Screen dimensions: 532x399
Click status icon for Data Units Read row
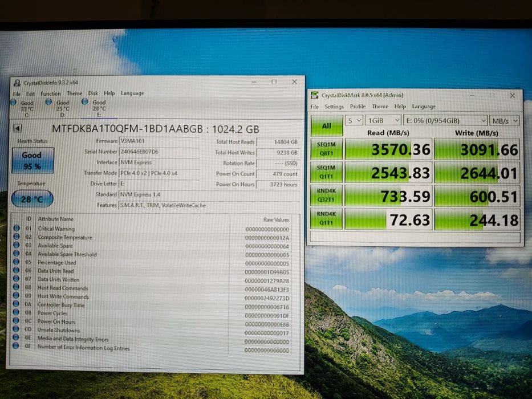[17, 270]
